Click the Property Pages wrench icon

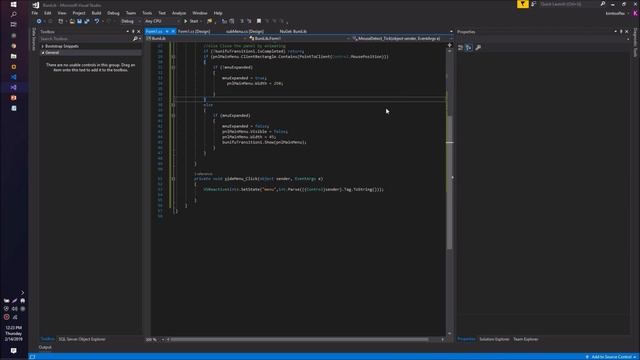(x=478, y=48)
